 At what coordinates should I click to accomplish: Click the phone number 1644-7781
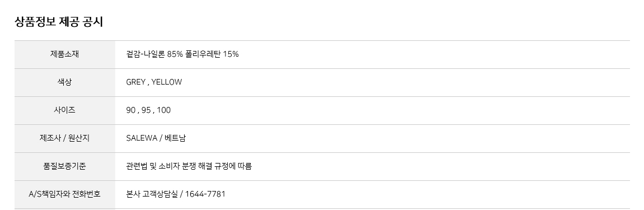click(x=205, y=194)
